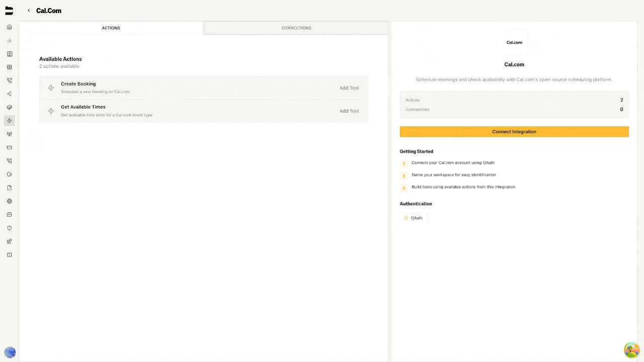Open the bar chart analytics sidebar icon

tap(9, 40)
